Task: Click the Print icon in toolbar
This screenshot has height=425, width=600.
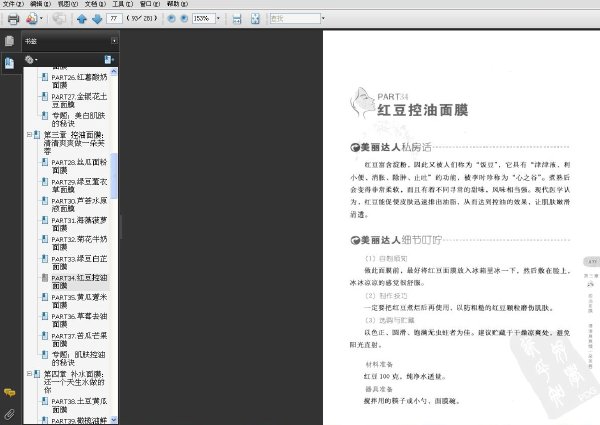Action: (13, 19)
